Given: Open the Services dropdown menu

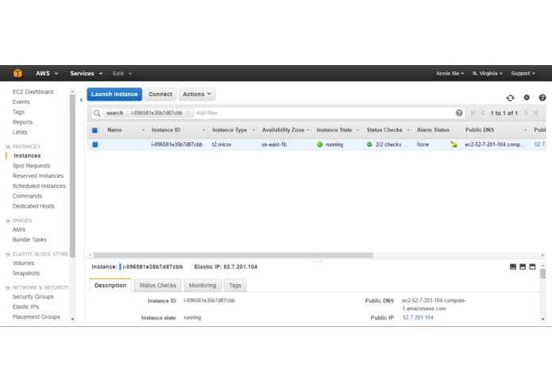Looking at the screenshot, I should [87, 73].
